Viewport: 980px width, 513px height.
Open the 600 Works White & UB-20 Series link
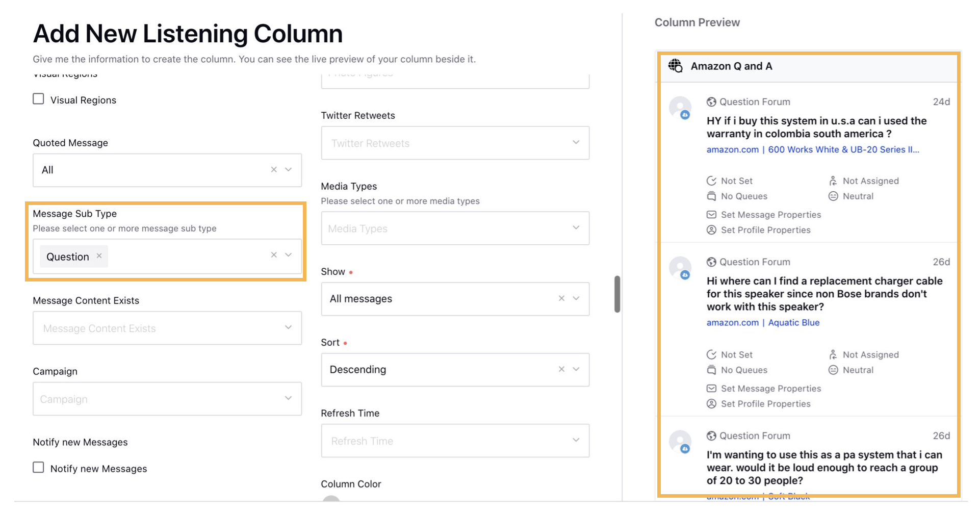pyautogui.click(x=844, y=149)
